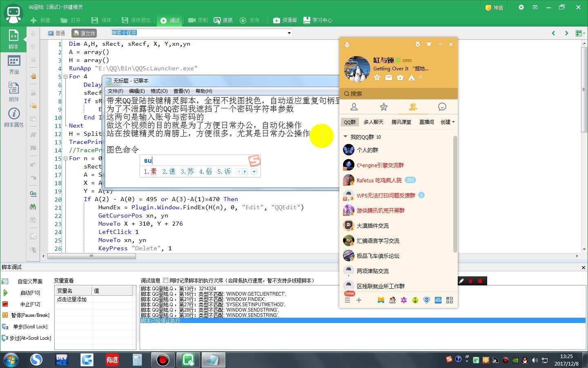Viewport: 588px width, 368px height.
Task: Collapse the 我的QQ群 group list
Action: pos(345,137)
